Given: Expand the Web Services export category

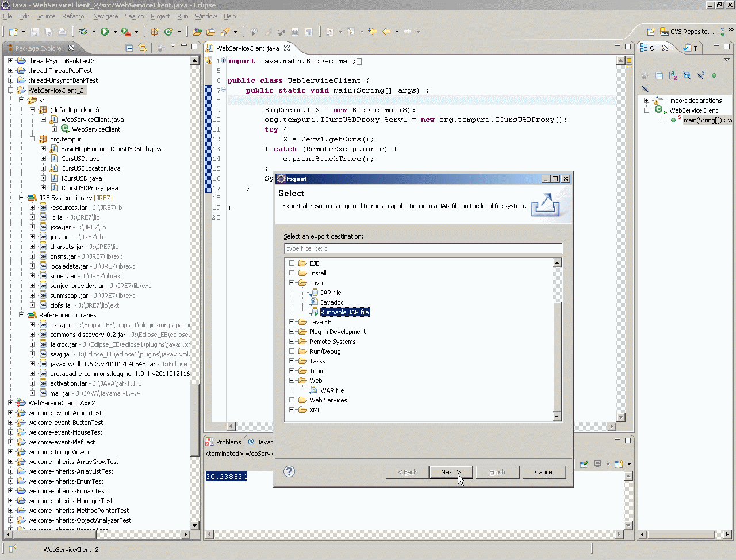Looking at the screenshot, I should click(x=292, y=400).
